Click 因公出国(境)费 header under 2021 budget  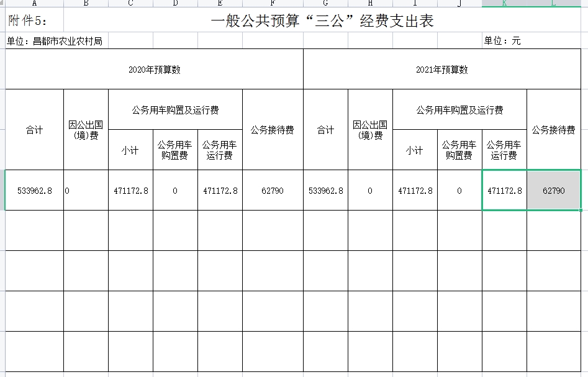coord(370,130)
